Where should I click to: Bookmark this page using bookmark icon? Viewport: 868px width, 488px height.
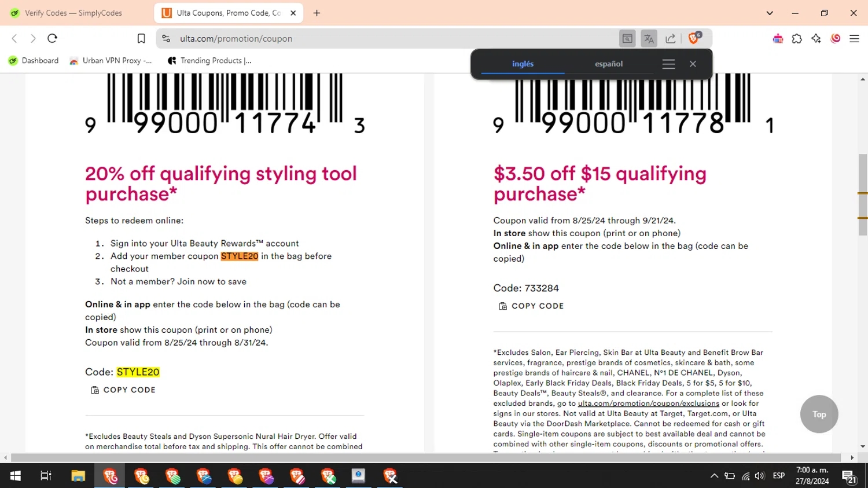click(141, 39)
